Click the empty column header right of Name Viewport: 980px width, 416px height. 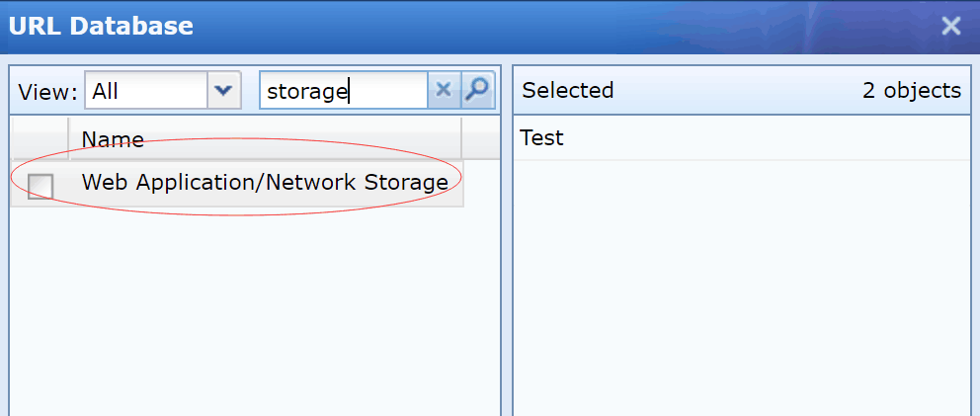click(478, 139)
